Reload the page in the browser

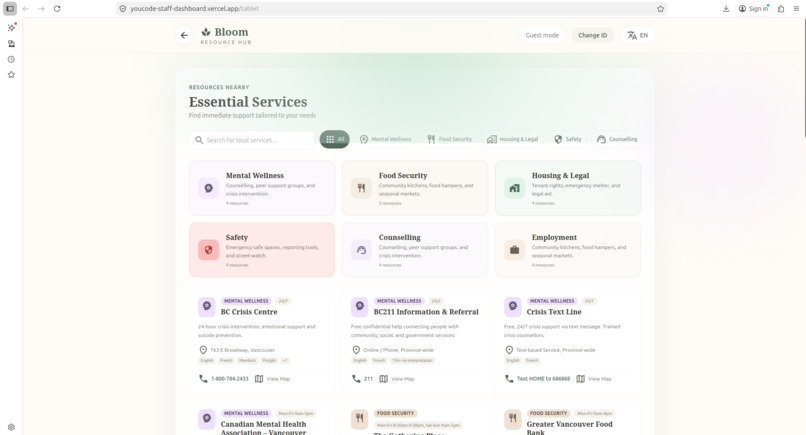pyautogui.click(x=57, y=9)
